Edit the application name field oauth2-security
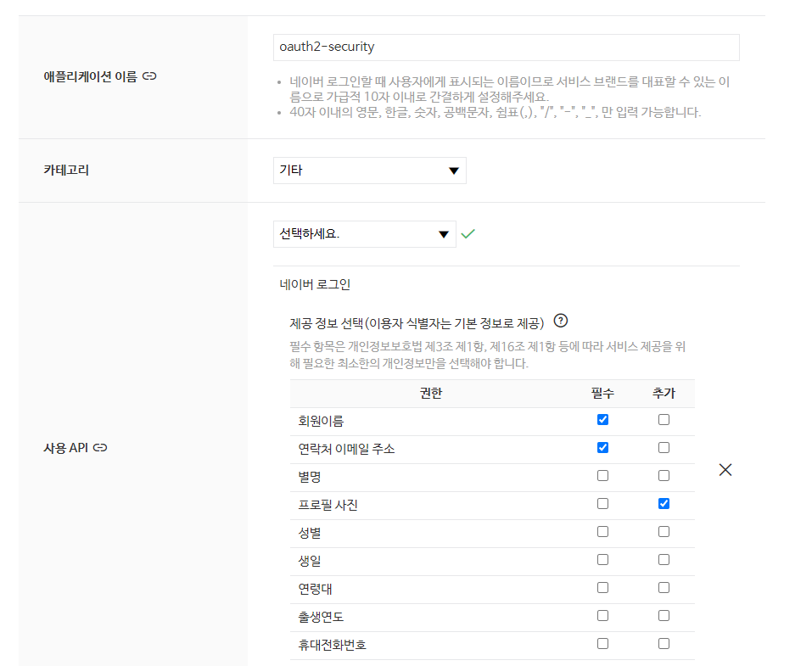Viewport: 812px width, 666px height. (x=506, y=48)
